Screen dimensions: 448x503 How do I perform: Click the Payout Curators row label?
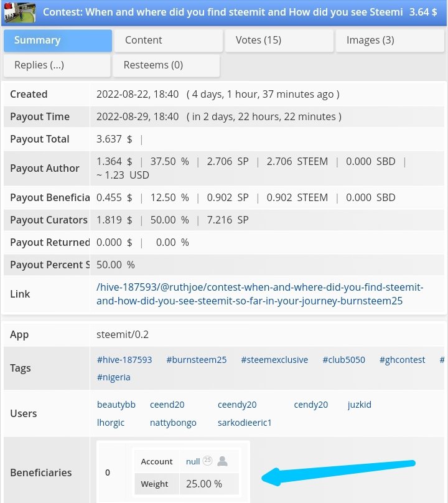[49, 220]
